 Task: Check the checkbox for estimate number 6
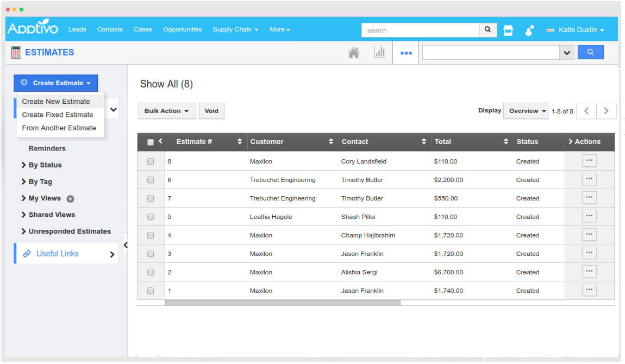(151, 179)
